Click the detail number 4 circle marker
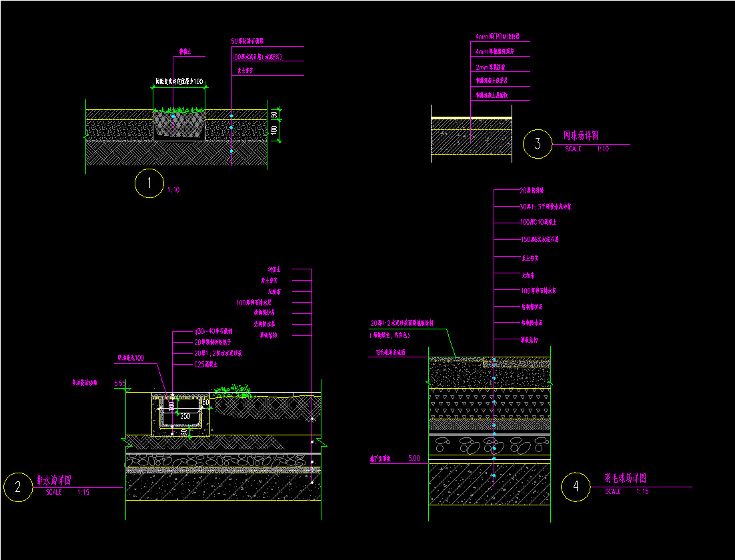This screenshot has height=560, width=735. 576,487
